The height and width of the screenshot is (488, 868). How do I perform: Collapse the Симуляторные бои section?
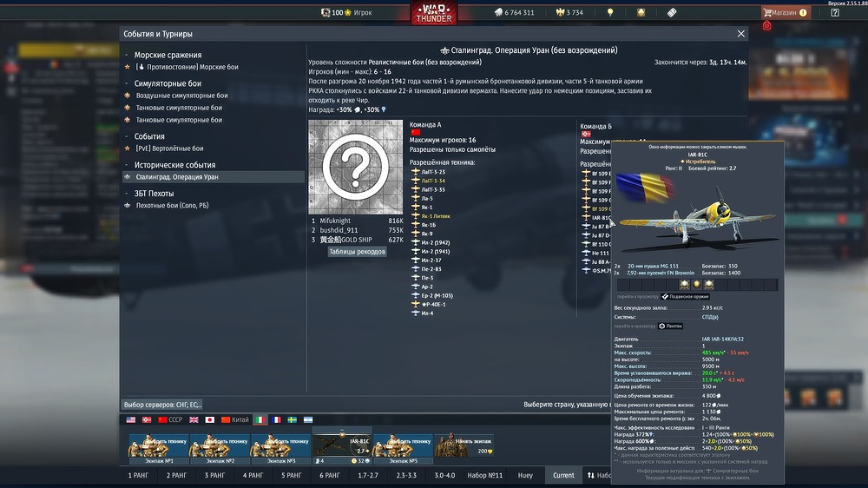[x=127, y=83]
